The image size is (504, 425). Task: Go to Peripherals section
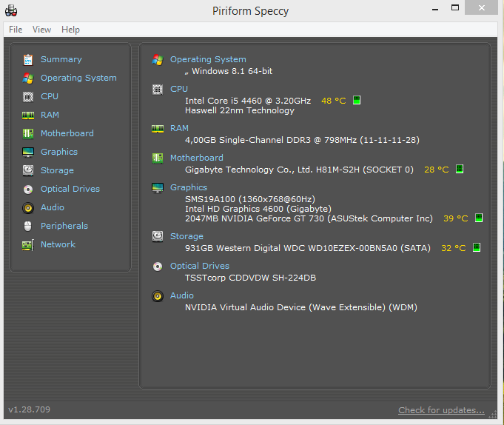pos(64,226)
